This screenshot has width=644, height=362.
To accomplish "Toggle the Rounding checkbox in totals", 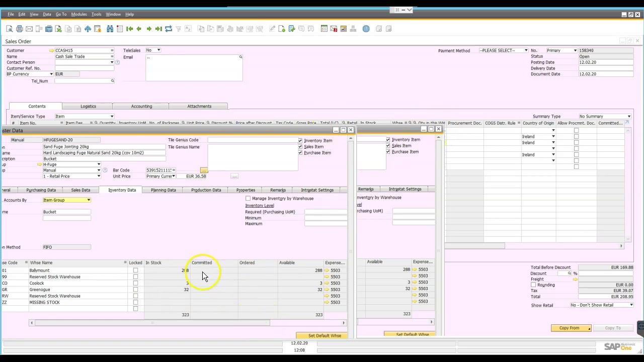I will click(533, 285).
